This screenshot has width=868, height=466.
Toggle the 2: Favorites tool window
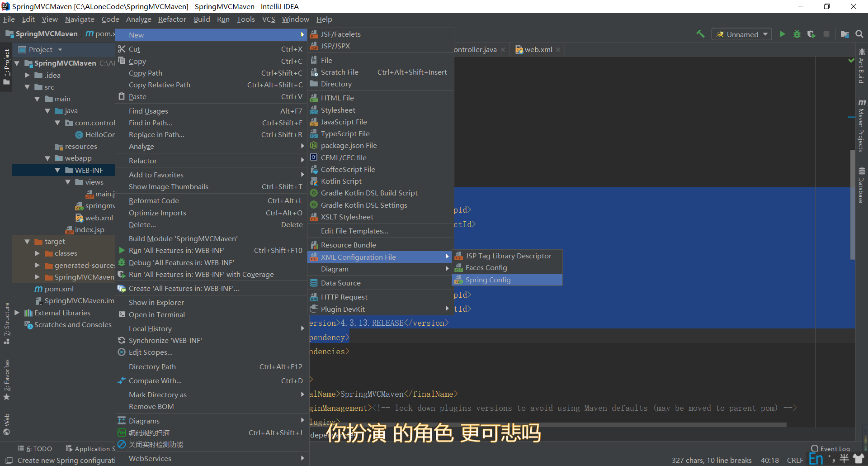click(6, 380)
